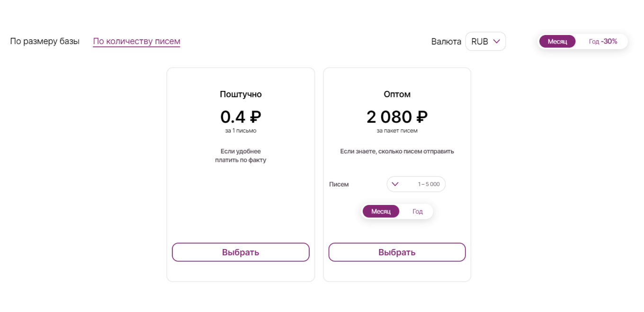Click the "Оптом" plan title
The height and width of the screenshot is (312, 644).
[x=397, y=94]
